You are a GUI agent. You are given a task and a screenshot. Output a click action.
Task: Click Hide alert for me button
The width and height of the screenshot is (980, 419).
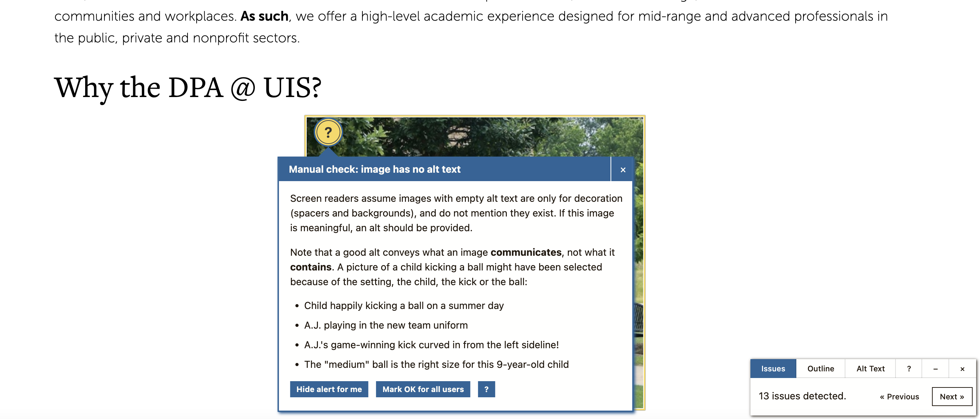329,389
